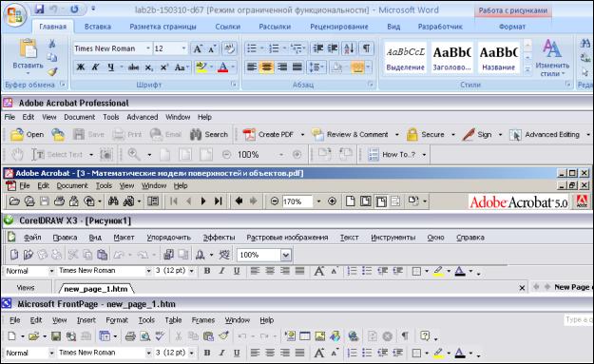The height and width of the screenshot is (364, 594).
Task: Apply the Заголово... heading style in Word
Action: click(x=452, y=58)
